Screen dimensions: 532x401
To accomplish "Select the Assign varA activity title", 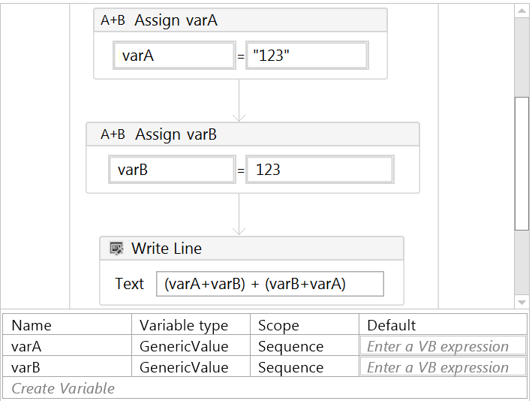I will point(176,21).
